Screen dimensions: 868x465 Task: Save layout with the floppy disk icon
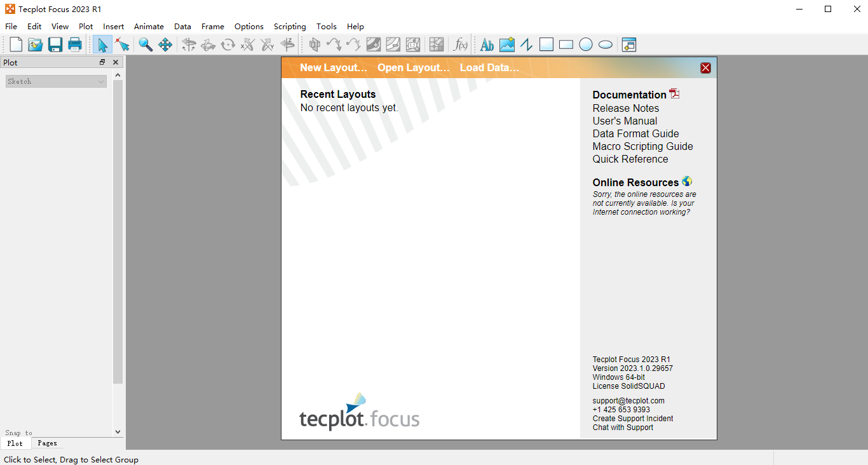(55, 44)
